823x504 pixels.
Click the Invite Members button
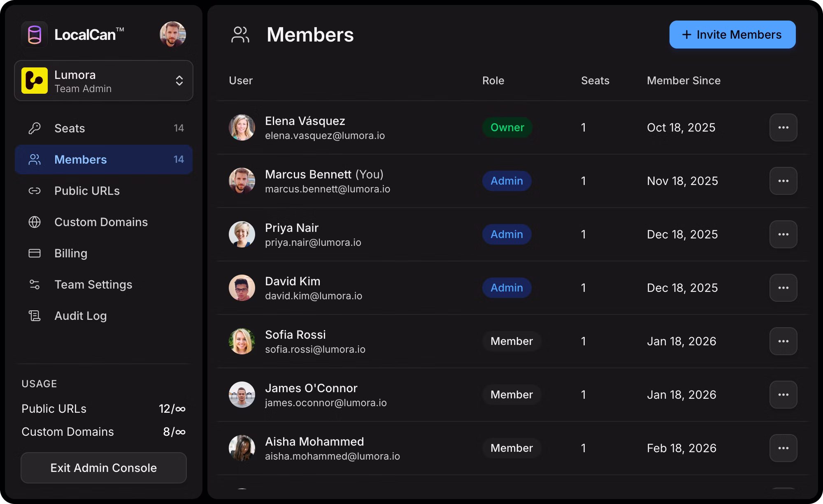tap(732, 35)
